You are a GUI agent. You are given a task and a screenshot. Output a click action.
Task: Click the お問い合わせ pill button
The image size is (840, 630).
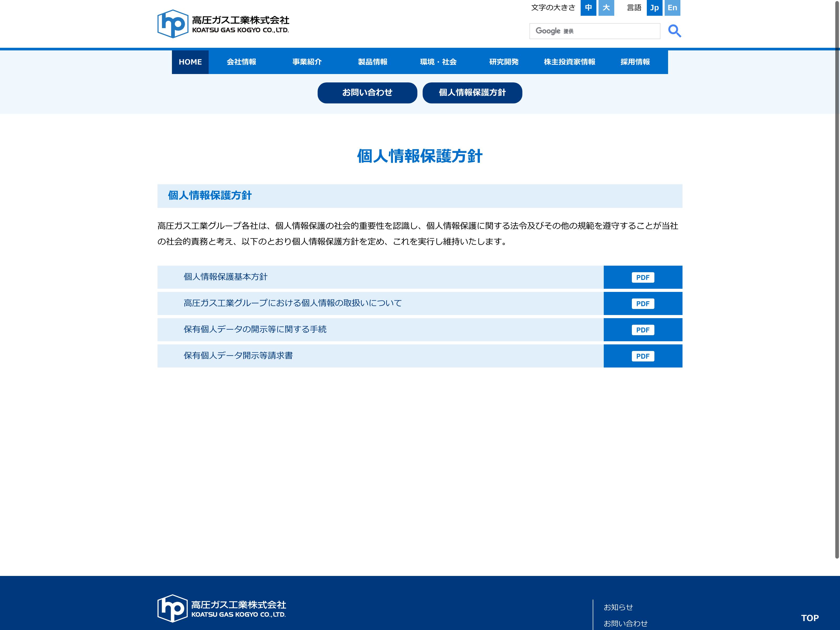click(367, 93)
